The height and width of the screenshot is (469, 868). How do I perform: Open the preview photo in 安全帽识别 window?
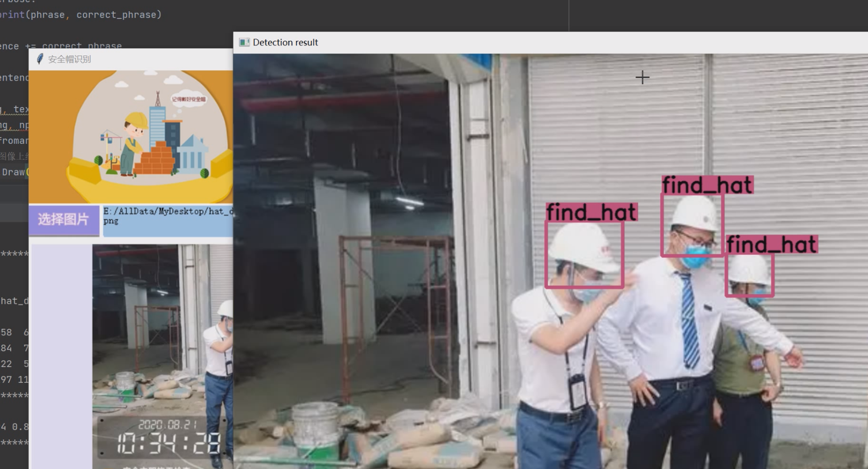(163, 356)
